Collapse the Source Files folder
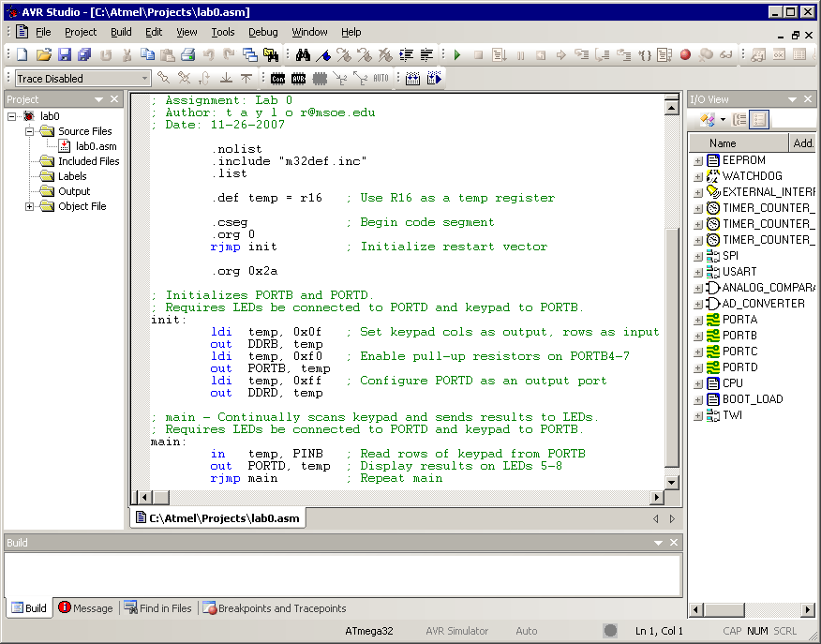 point(30,131)
